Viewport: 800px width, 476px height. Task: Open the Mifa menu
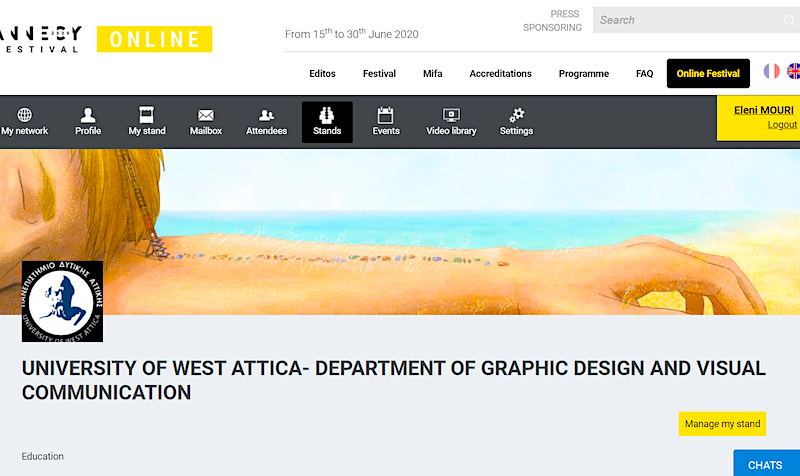coord(433,73)
